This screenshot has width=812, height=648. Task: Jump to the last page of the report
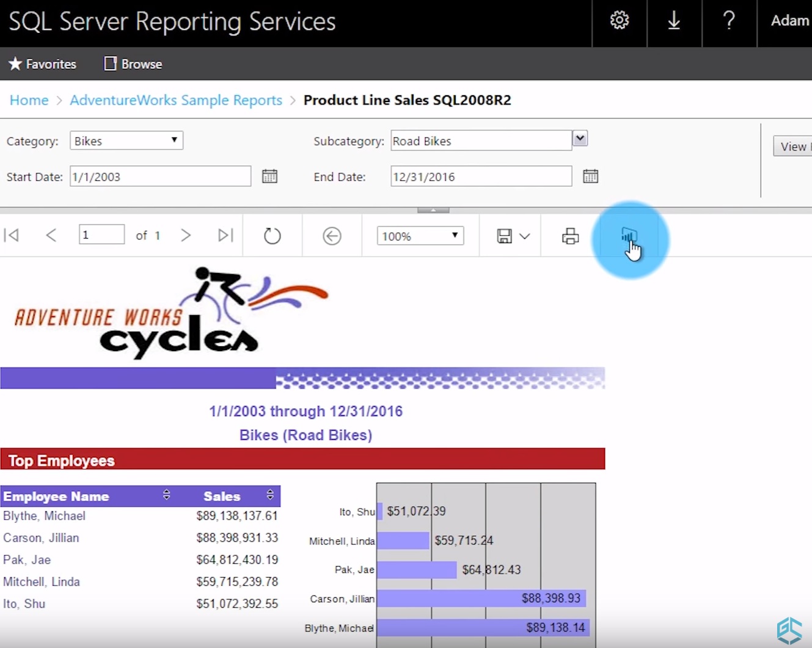(x=225, y=235)
